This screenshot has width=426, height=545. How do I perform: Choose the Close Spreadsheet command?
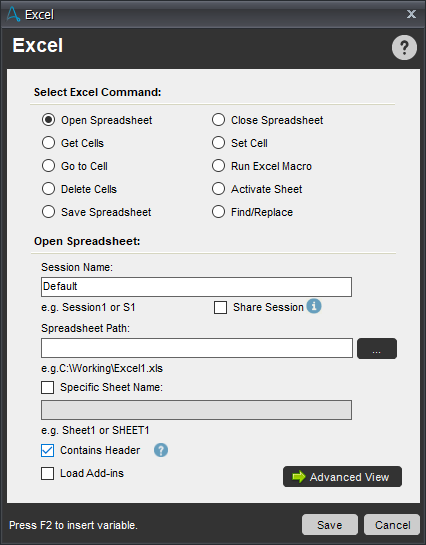tap(218, 120)
